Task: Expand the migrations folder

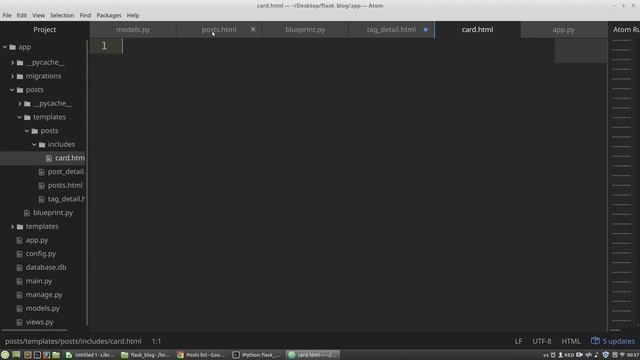Action: (12, 76)
